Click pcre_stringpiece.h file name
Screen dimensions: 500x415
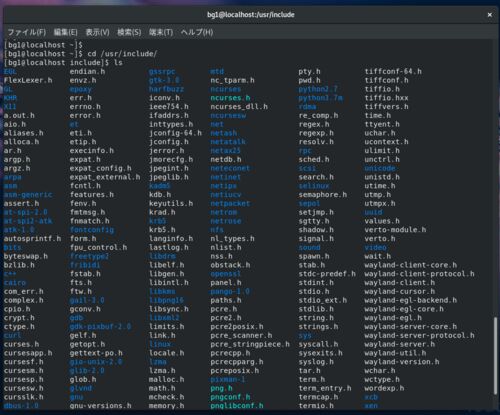pyautogui.click(x=250, y=344)
